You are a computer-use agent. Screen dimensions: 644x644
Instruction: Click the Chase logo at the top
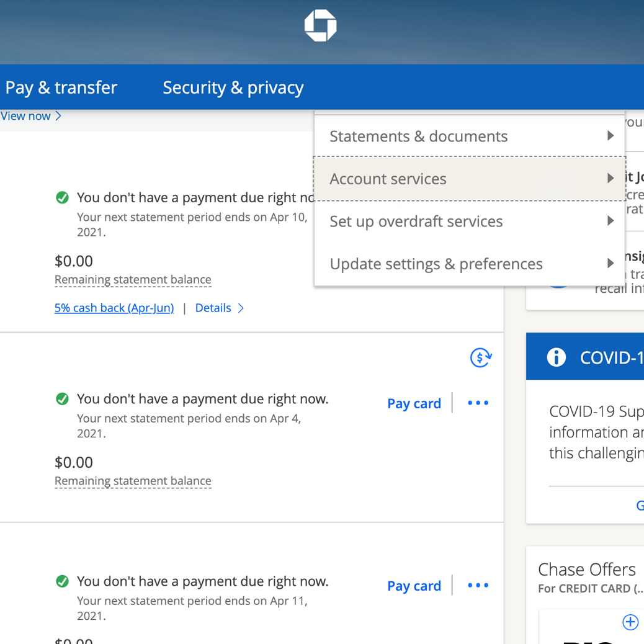pos(320,25)
